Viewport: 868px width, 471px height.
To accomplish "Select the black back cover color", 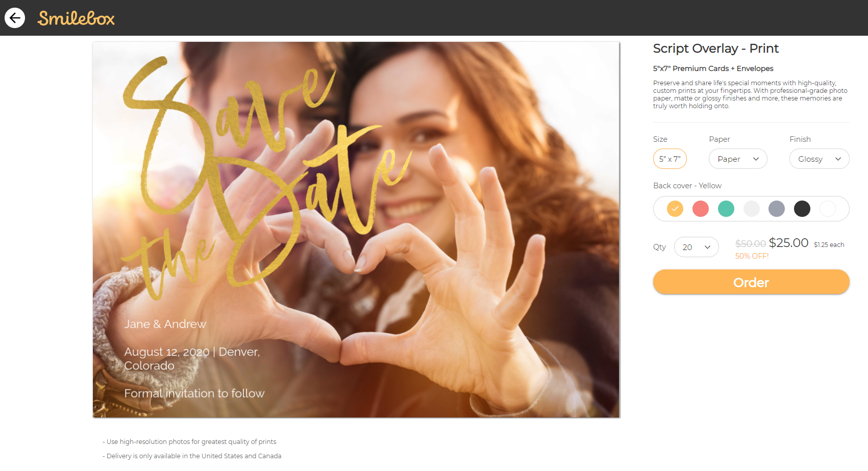I will (x=802, y=209).
